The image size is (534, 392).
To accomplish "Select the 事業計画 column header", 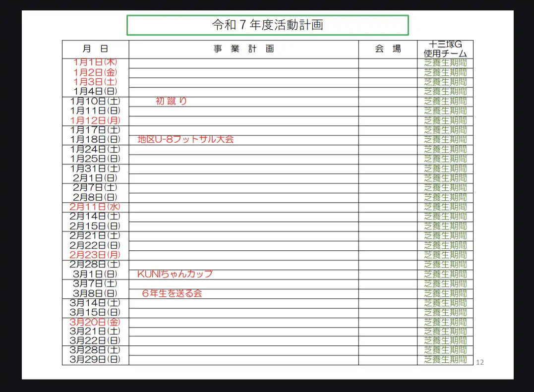I will (244, 49).
